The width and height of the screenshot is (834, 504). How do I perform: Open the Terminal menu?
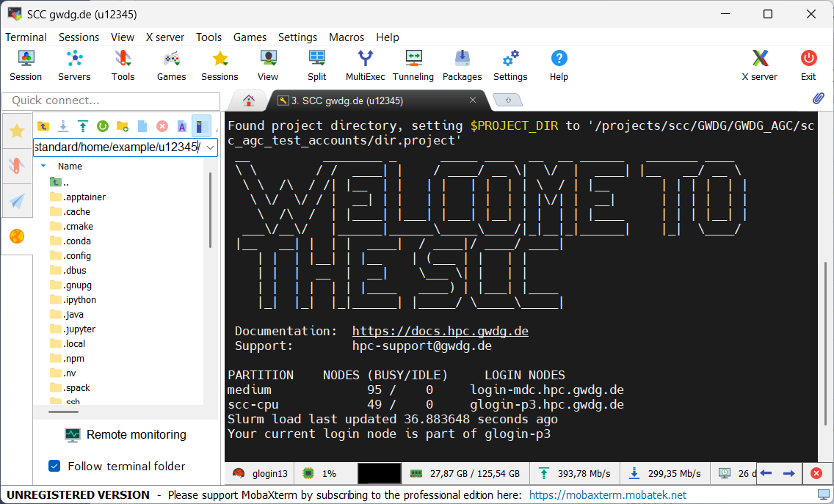click(26, 37)
